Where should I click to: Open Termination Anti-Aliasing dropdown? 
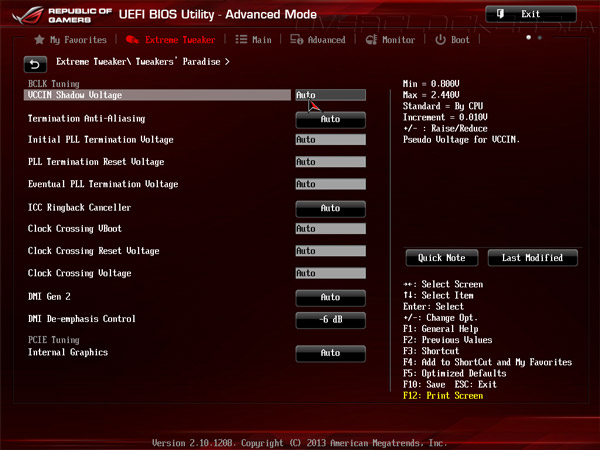tap(331, 119)
